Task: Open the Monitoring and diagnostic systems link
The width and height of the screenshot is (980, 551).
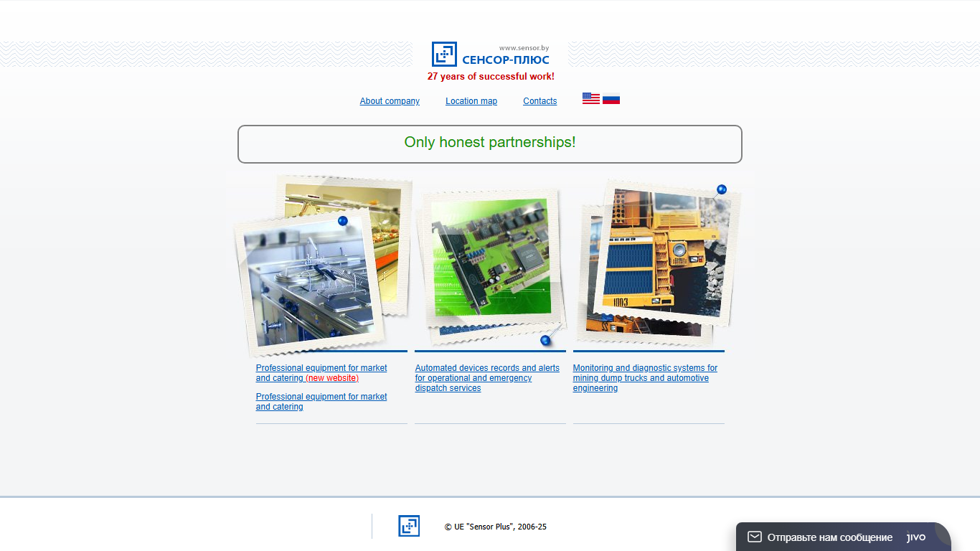Action: [x=645, y=378]
